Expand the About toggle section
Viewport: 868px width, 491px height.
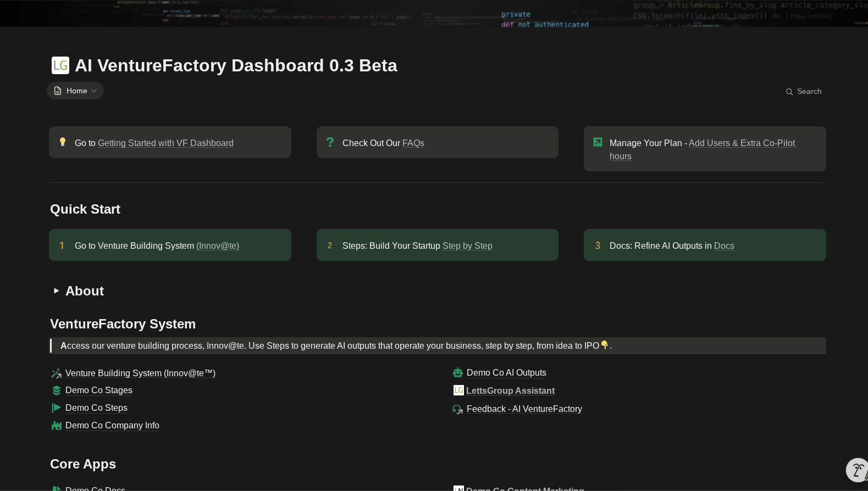point(56,291)
